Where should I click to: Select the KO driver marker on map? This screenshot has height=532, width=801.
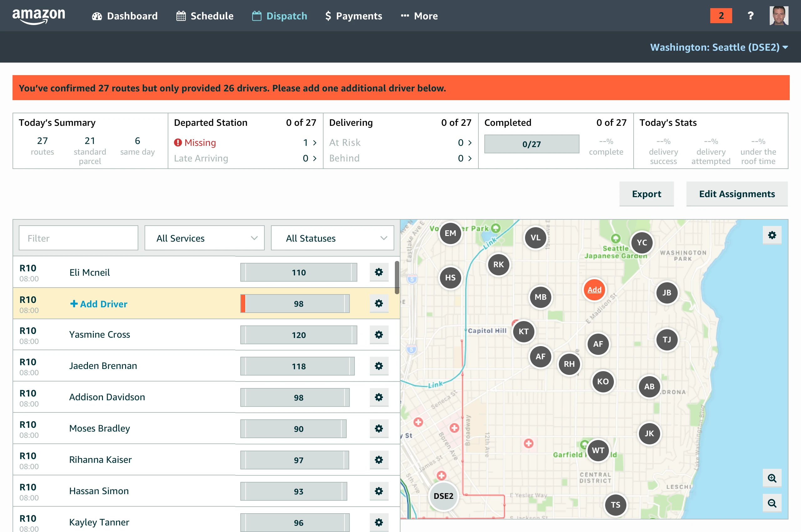(x=603, y=381)
